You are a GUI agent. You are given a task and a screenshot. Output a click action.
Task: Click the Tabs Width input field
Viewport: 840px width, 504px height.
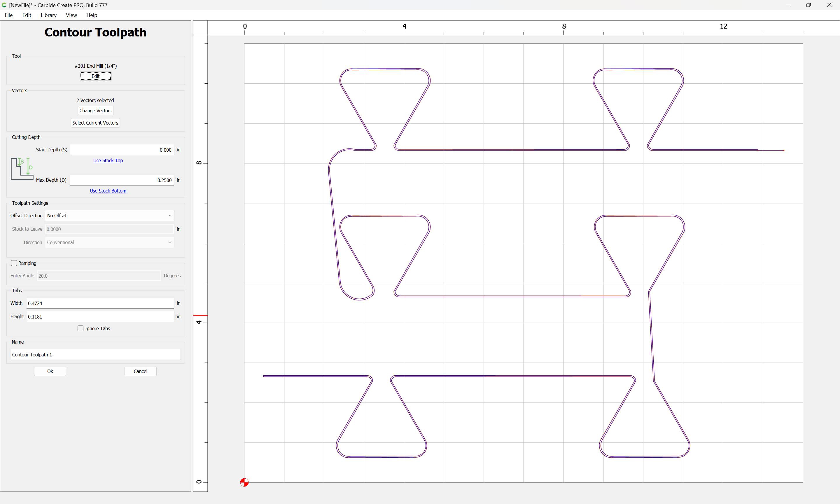pyautogui.click(x=100, y=303)
